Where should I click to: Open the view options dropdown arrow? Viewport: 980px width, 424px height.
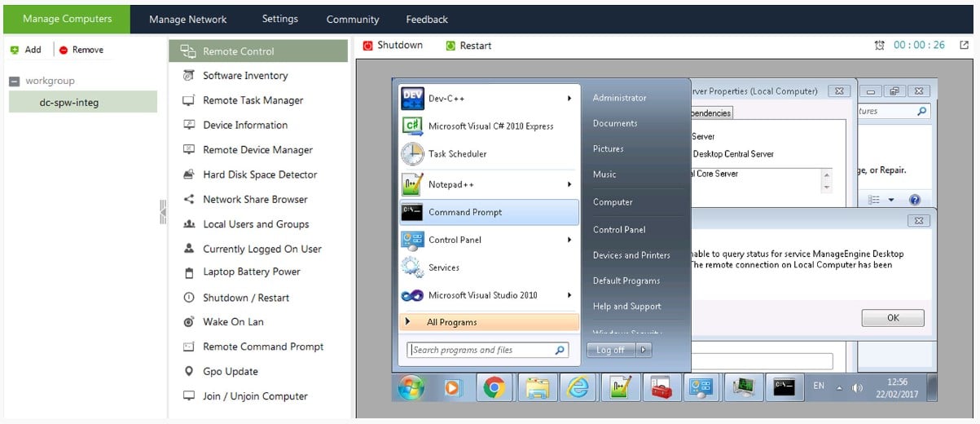(x=890, y=200)
